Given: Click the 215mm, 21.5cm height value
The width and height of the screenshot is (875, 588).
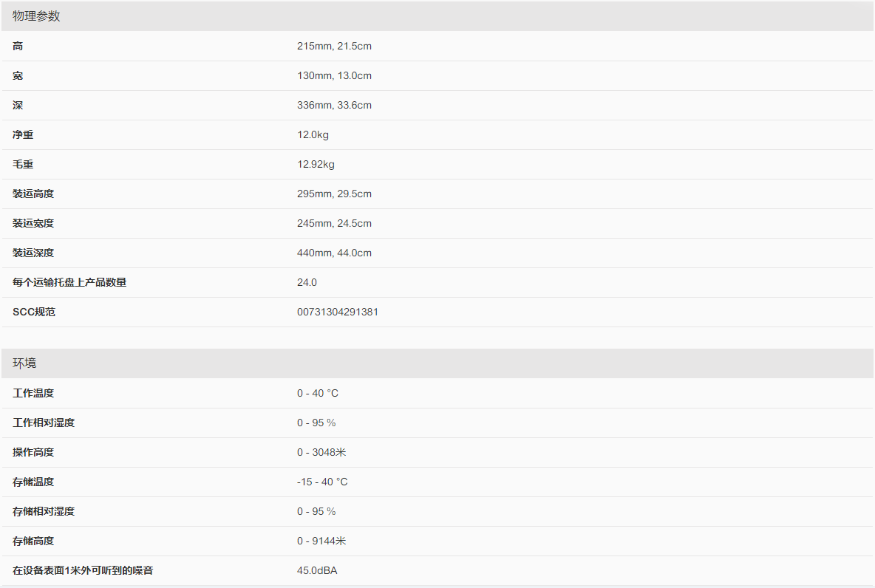Looking at the screenshot, I should [x=334, y=46].
